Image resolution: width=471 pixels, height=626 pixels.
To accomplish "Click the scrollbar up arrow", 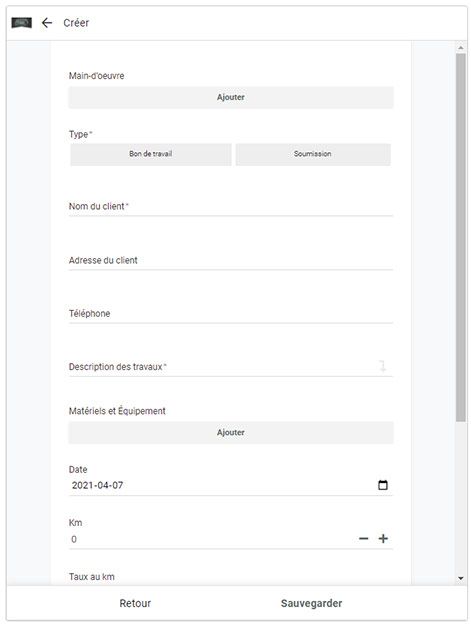I will click(461, 48).
